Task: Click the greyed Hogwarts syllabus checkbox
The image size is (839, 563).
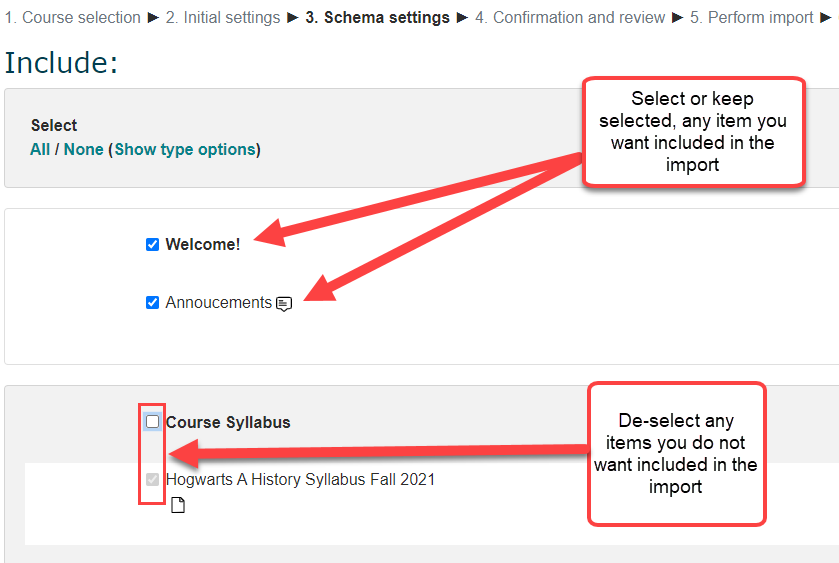Action: [x=153, y=480]
